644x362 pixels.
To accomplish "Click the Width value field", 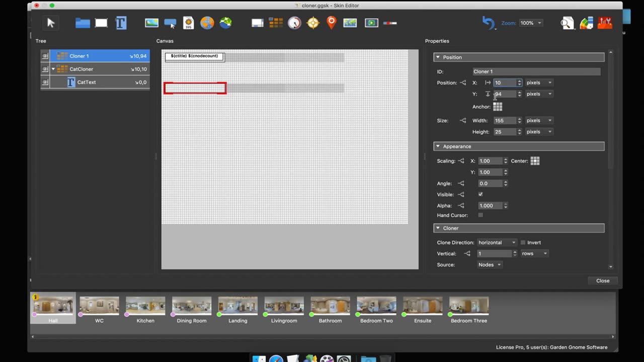I will [505, 121].
